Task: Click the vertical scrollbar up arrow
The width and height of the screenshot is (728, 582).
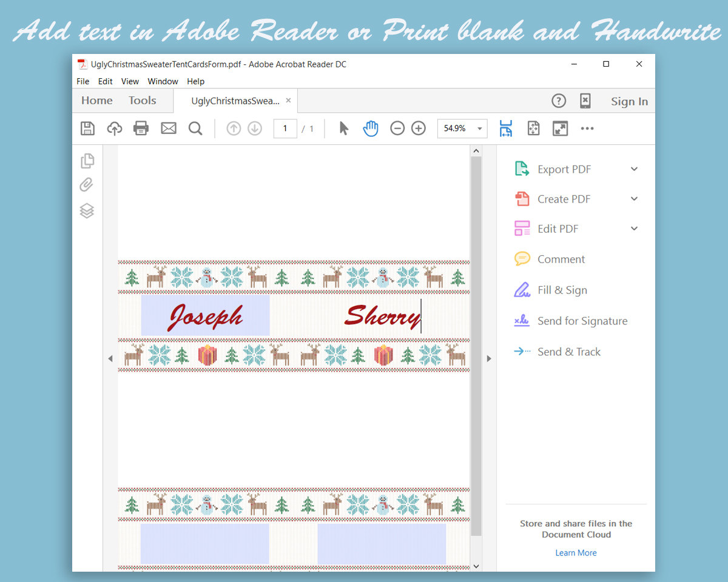Action: 476,151
